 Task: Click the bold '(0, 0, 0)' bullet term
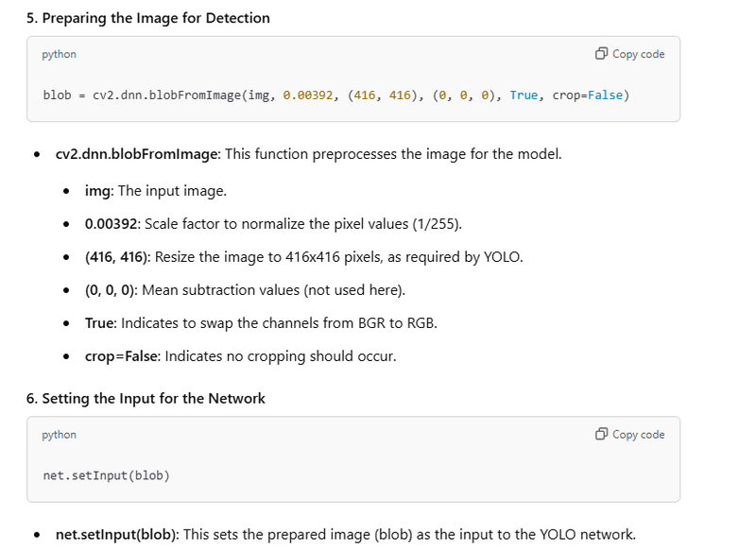110,290
